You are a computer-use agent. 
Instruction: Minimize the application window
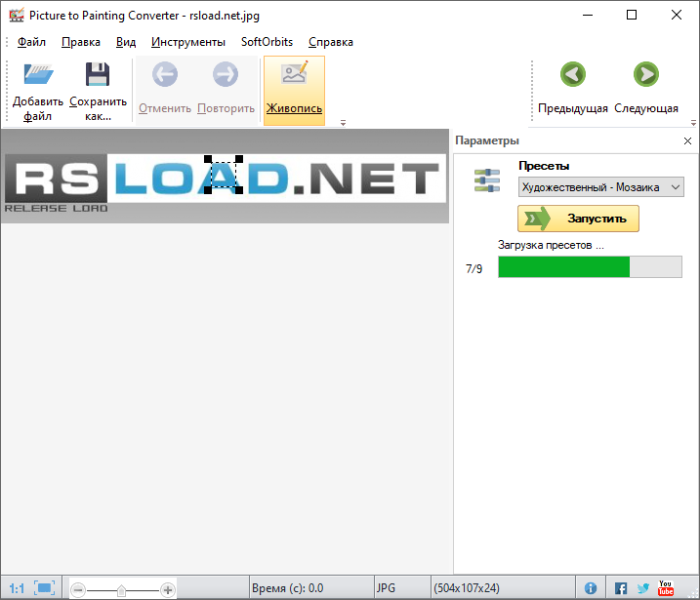(x=588, y=15)
